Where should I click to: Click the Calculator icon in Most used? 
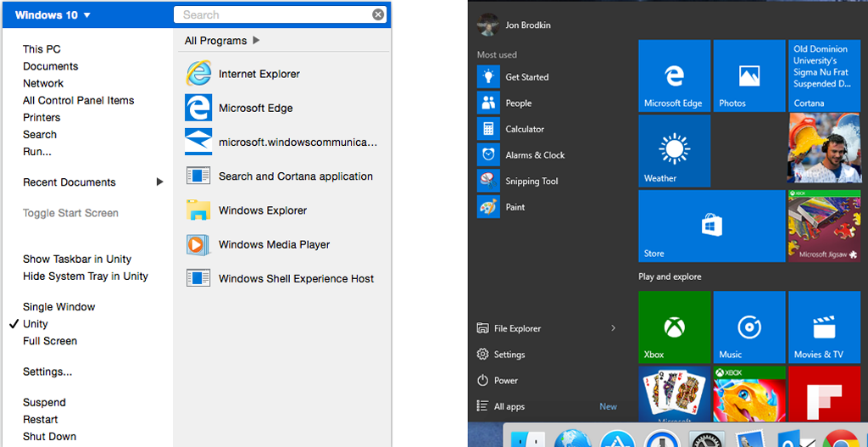click(x=488, y=129)
